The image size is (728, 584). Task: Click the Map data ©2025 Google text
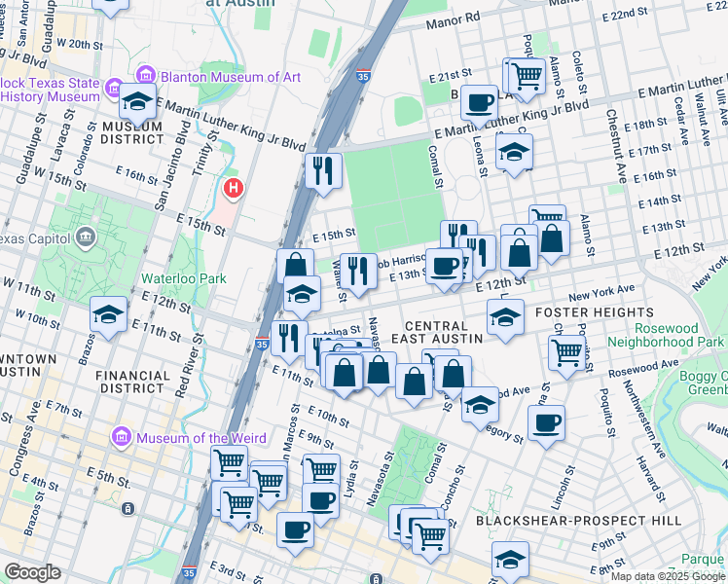(x=667, y=576)
